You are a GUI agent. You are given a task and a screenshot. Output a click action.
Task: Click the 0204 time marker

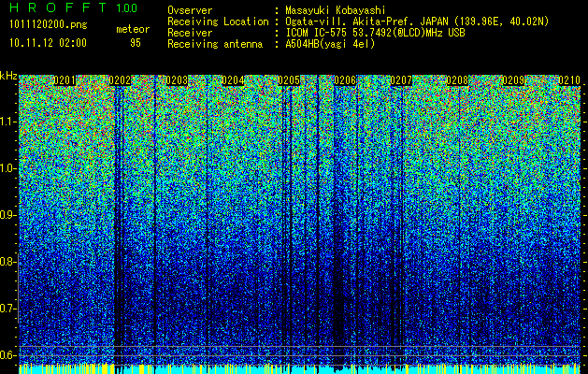point(233,80)
